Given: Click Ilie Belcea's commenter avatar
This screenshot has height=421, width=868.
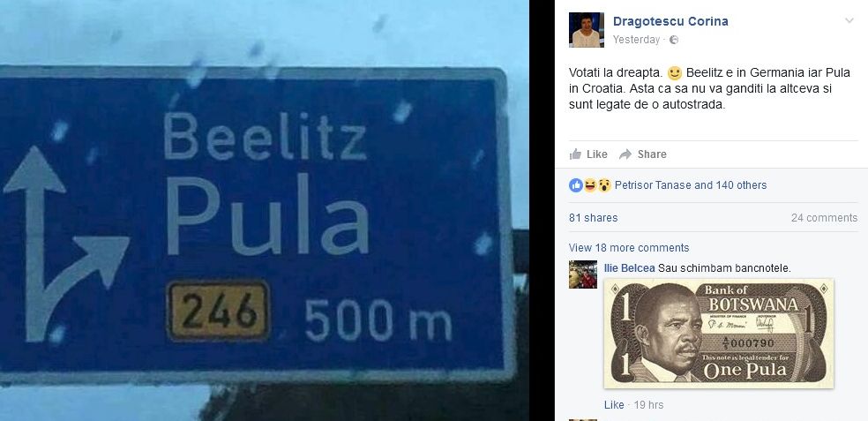Looking at the screenshot, I should tap(583, 274).
